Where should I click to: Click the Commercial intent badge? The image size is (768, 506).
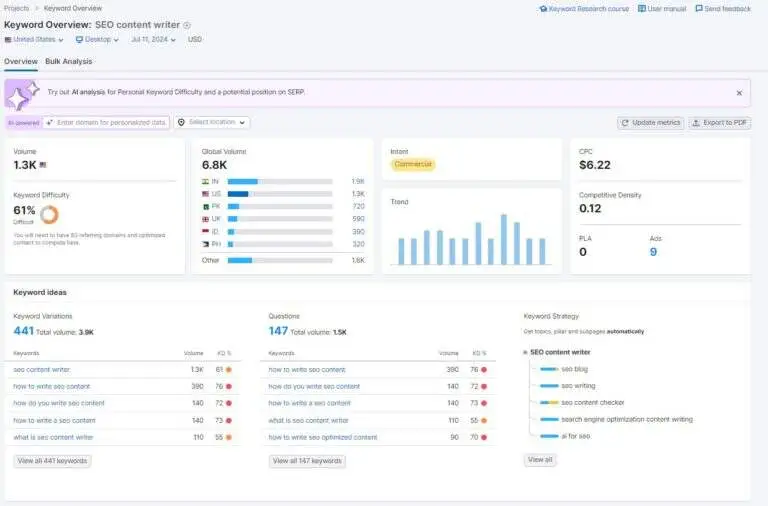[x=412, y=164]
